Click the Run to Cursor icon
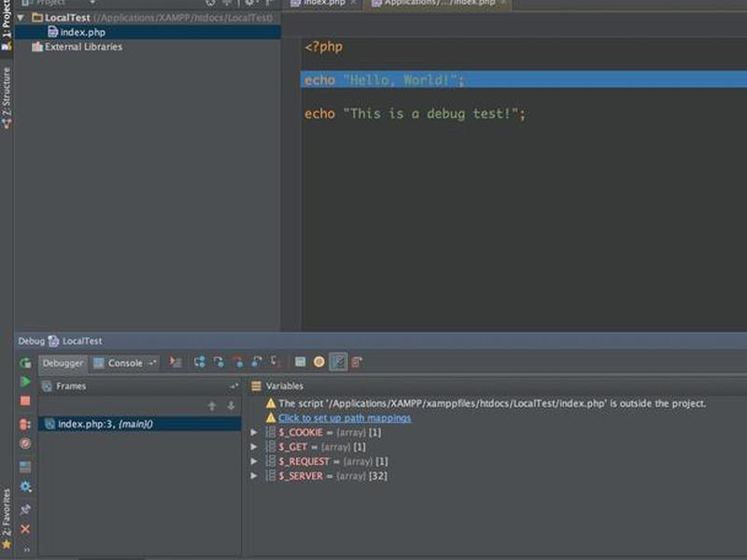Viewport: 747px width, 560px height. click(275, 361)
